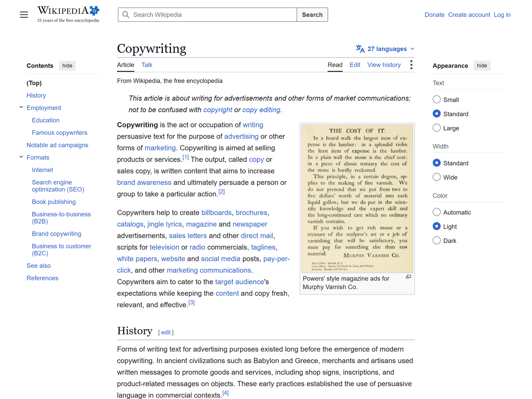Hide the Appearance panel

[482, 66]
